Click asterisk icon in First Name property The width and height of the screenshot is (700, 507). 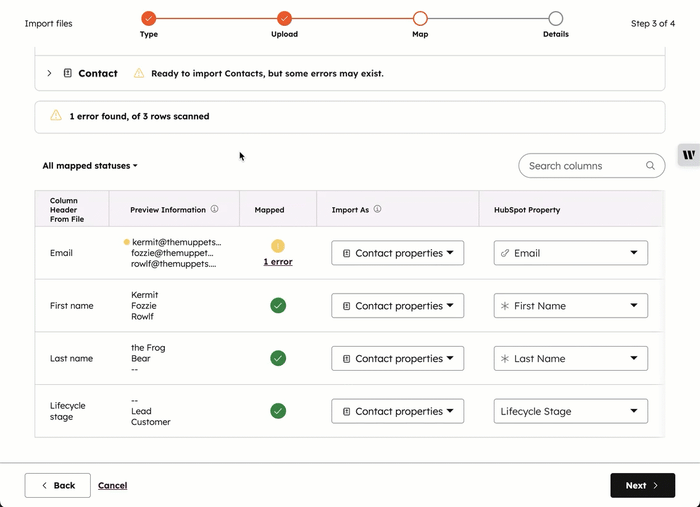click(x=505, y=306)
